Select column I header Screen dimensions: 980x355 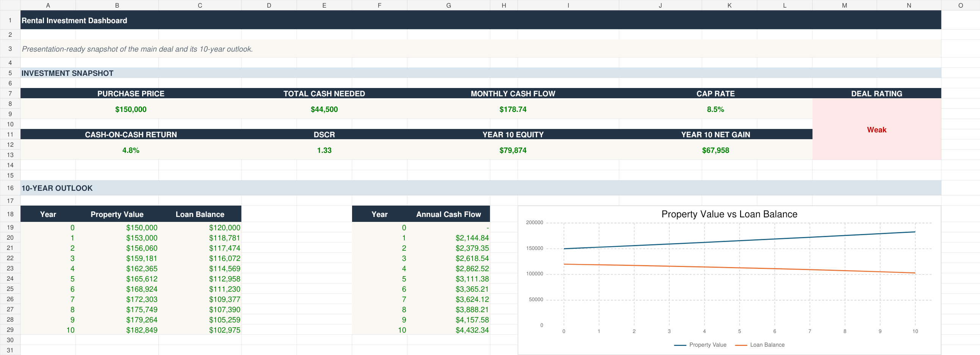(x=568, y=5)
